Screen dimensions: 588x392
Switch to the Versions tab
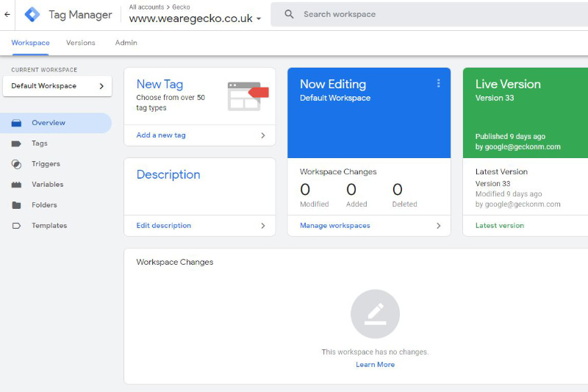coord(81,43)
